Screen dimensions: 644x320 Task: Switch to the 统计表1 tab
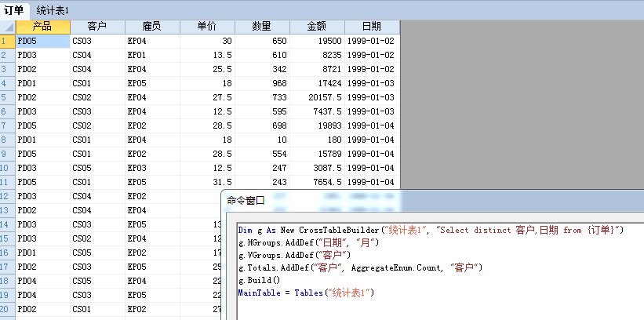point(53,11)
